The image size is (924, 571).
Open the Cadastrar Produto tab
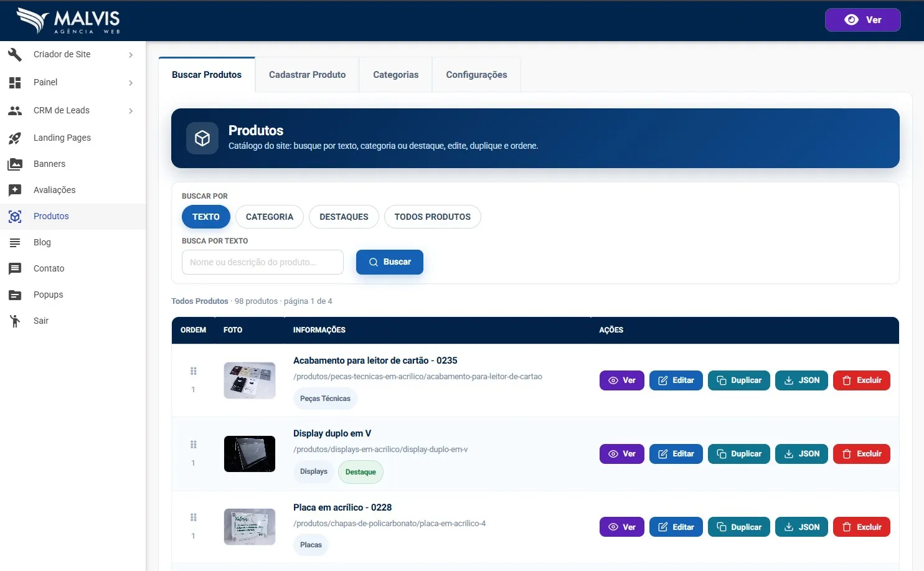click(308, 75)
